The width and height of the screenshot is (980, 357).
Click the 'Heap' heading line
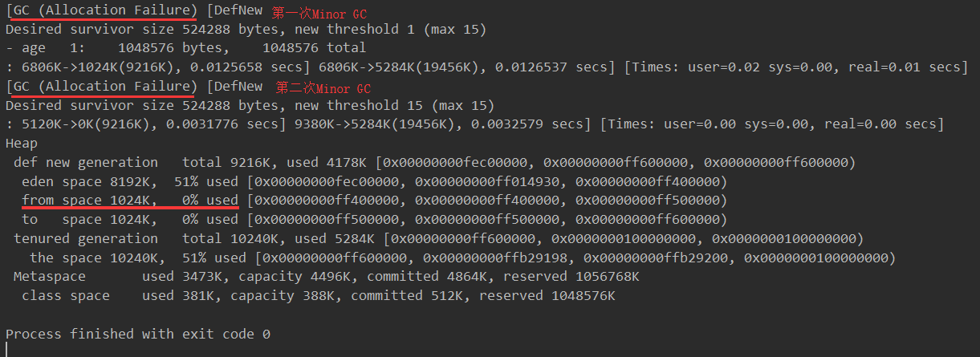point(22,144)
